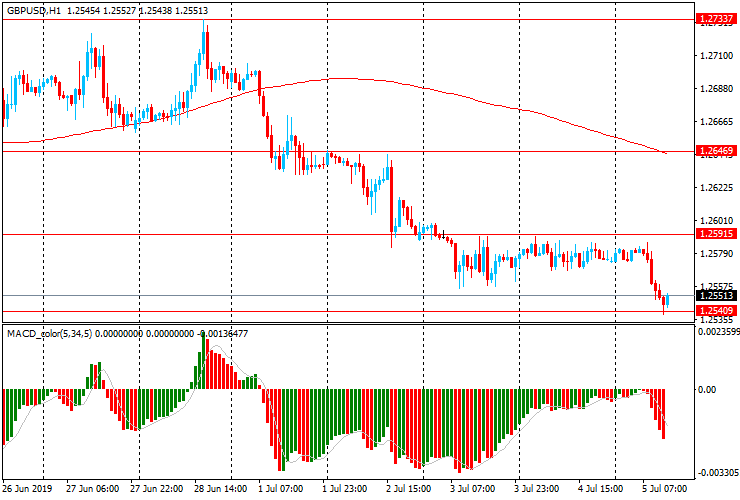This screenshot has height=500, width=740.
Task: Click the 1.26665 price axis value
Action: pyautogui.click(x=716, y=122)
